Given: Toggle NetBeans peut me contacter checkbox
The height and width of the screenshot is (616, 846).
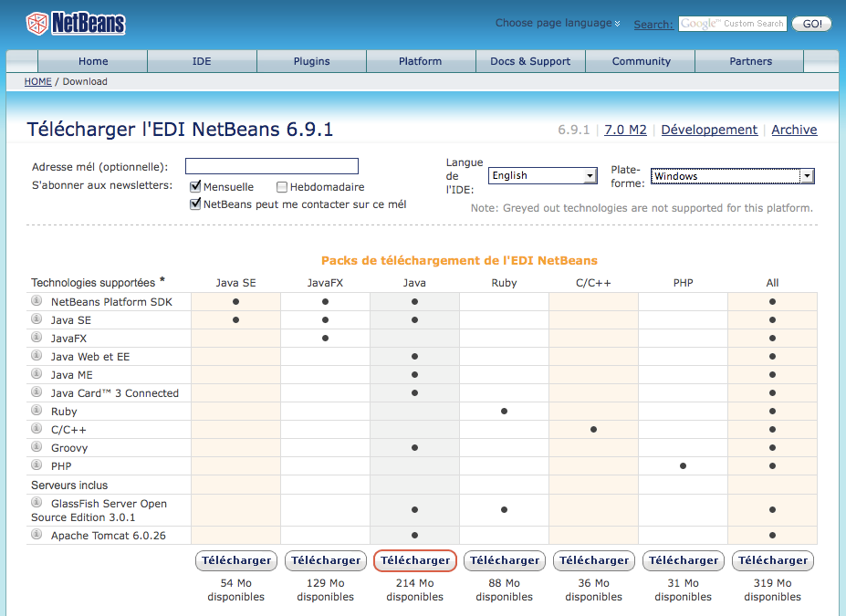Looking at the screenshot, I should click(x=195, y=204).
